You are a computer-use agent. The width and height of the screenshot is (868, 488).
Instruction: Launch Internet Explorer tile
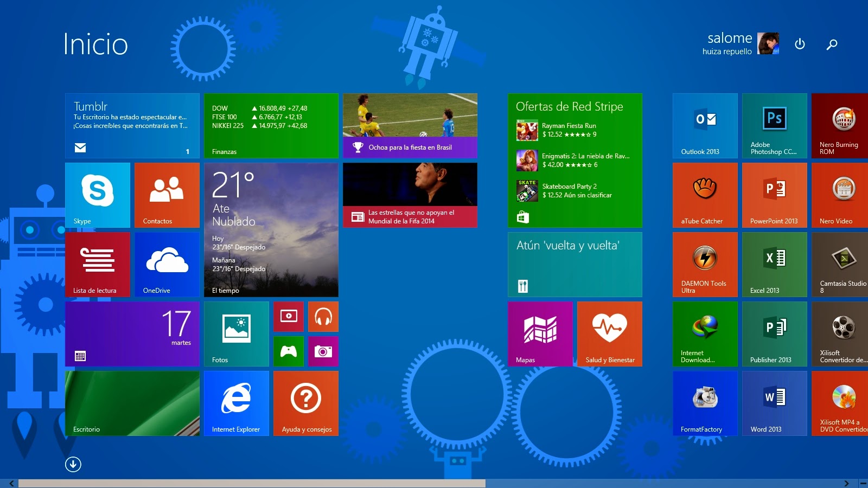click(x=237, y=403)
